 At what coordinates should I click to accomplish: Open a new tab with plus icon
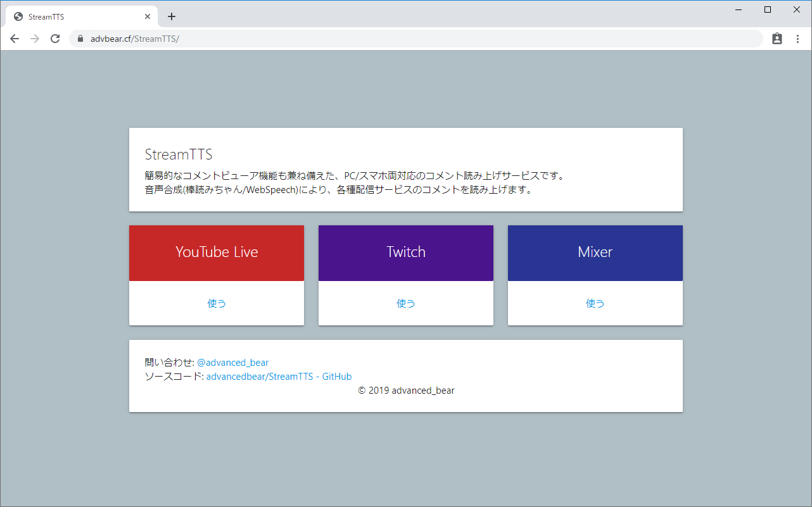171,16
